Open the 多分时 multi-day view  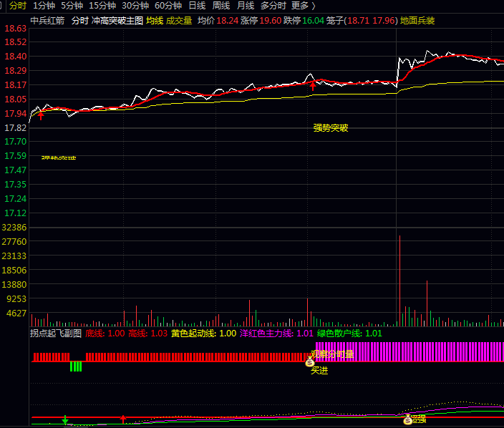click(x=273, y=6)
